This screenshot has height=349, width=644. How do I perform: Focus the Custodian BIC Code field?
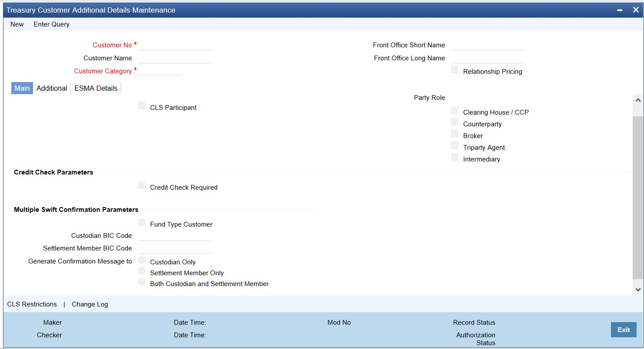[175, 236]
